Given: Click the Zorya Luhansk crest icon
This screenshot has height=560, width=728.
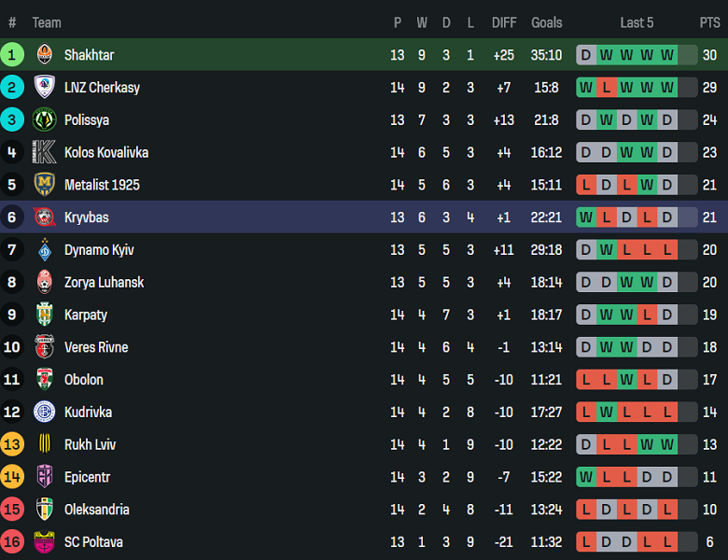Looking at the screenshot, I should 45,282.
